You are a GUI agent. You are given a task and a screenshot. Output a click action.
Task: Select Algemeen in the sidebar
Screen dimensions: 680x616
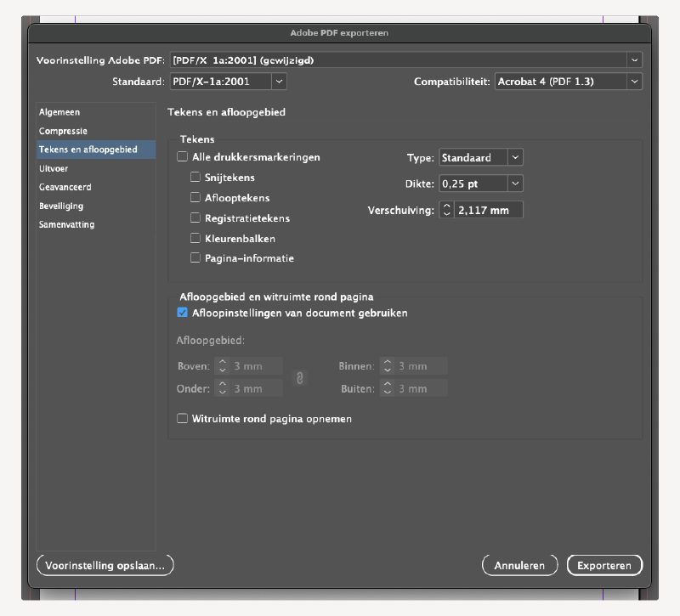56,111
